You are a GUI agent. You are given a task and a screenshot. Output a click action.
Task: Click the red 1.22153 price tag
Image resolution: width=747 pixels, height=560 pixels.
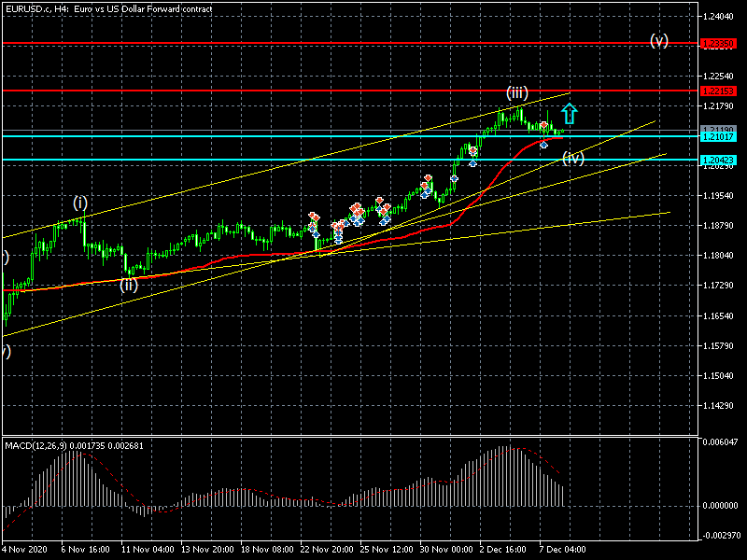pos(718,91)
